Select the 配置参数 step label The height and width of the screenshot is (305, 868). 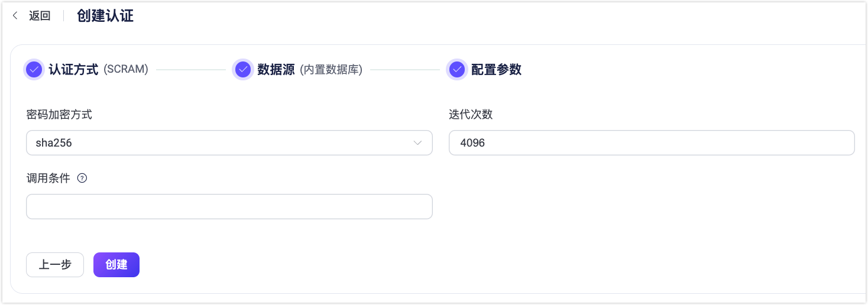(496, 70)
